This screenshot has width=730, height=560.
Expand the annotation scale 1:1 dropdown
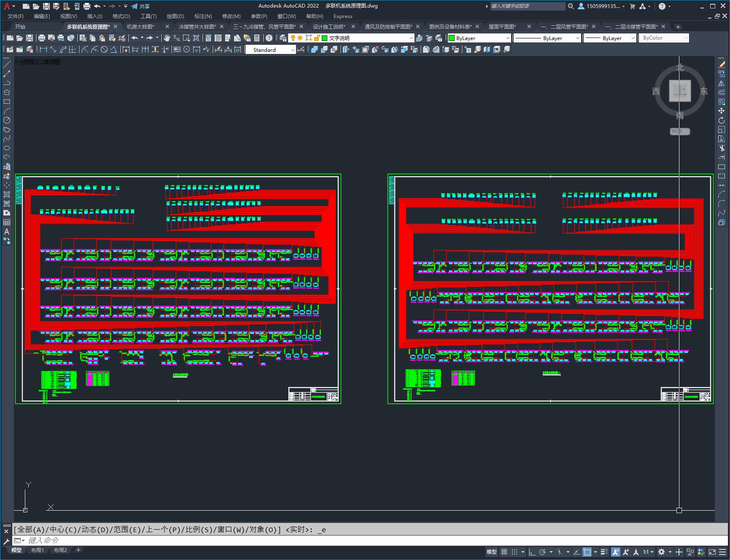tap(649, 552)
